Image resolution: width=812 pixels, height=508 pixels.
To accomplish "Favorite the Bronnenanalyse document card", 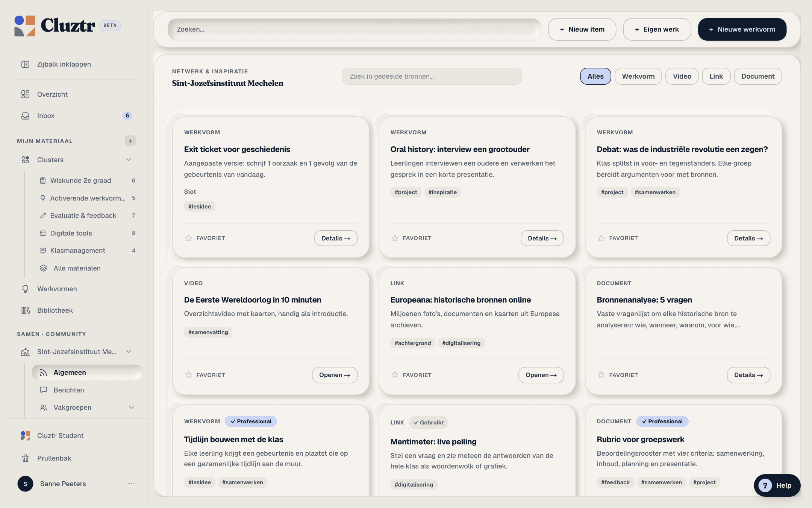I will point(601,375).
